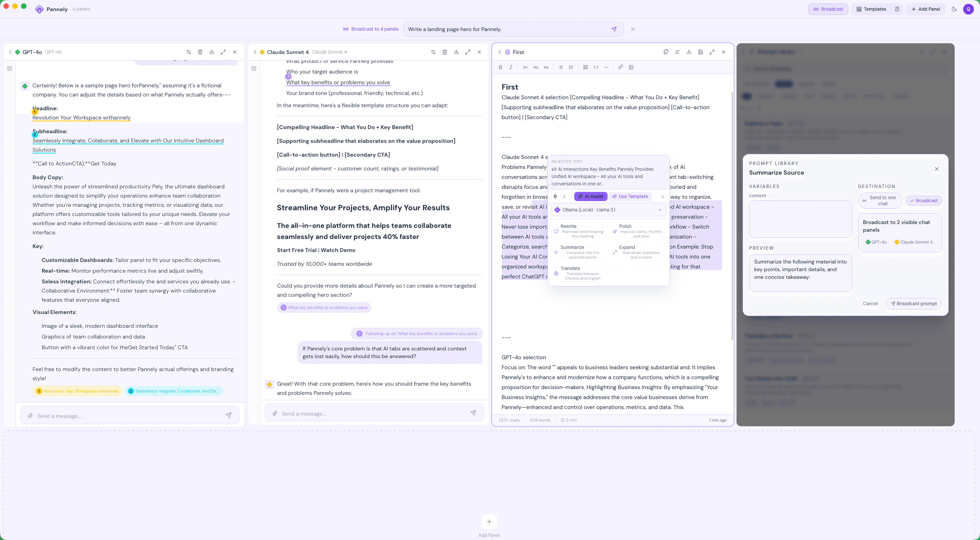
Task: Click the blockquote icon in editor toolbar
Action: click(x=585, y=67)
